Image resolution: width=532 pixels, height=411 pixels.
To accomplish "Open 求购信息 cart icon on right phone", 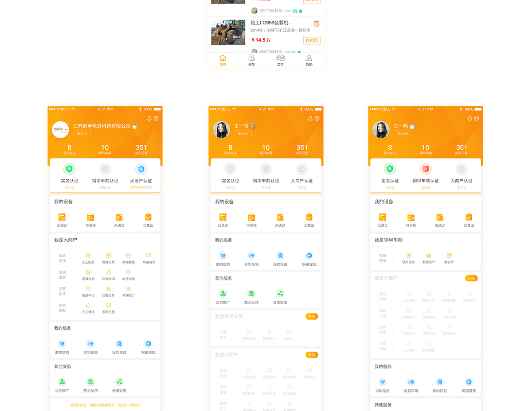I will click(383, 382).
